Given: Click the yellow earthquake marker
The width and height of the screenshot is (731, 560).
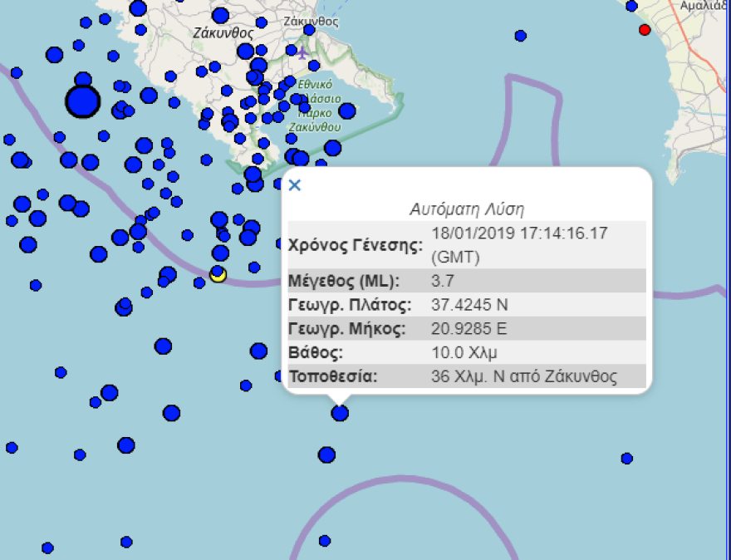Looking at the screenshot, I should [x=218, y=274].
